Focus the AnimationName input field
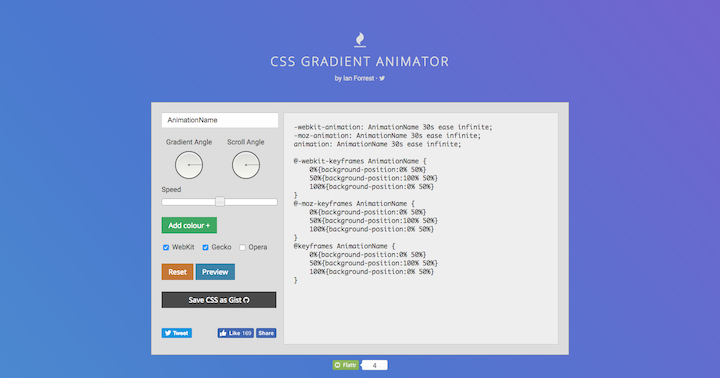The image size is (720, 378). click(x=220, y=120)
